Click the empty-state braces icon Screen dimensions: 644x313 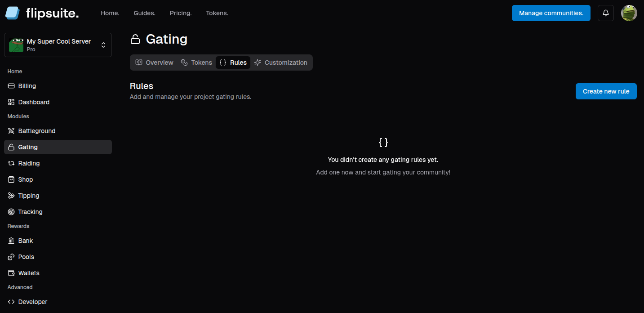pyautogui.click(x=383, y=143)
